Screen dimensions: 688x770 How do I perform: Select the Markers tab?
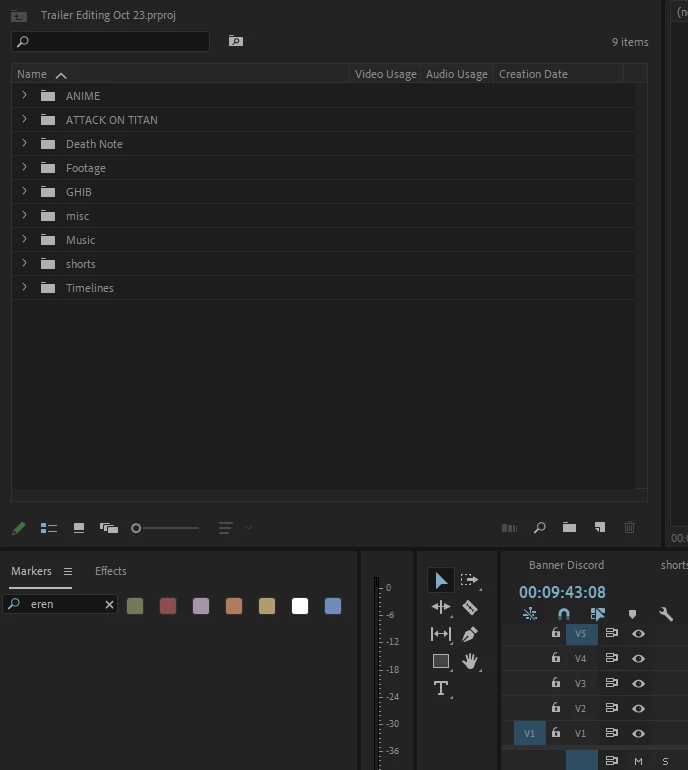[31, 571]
